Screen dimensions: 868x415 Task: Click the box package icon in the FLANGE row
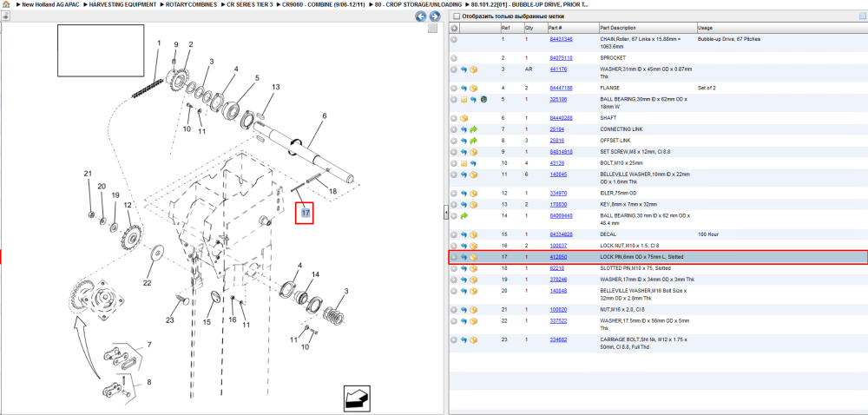point(474,88)
